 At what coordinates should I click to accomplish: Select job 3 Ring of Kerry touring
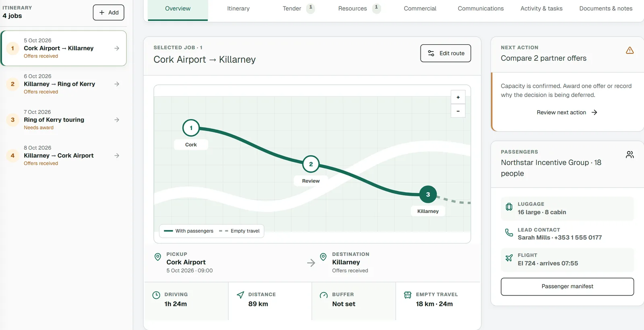(64, 120)
